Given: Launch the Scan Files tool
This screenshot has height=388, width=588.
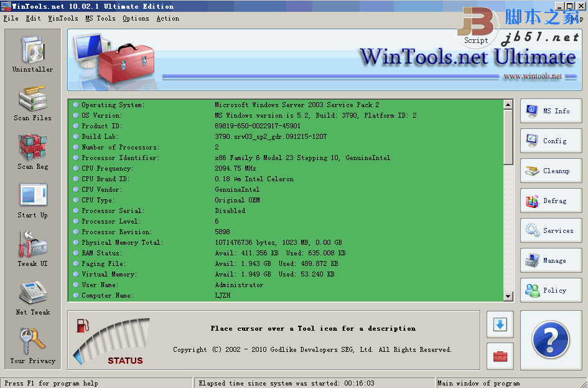Looking at the screenshot, I should tap(32, 98).
